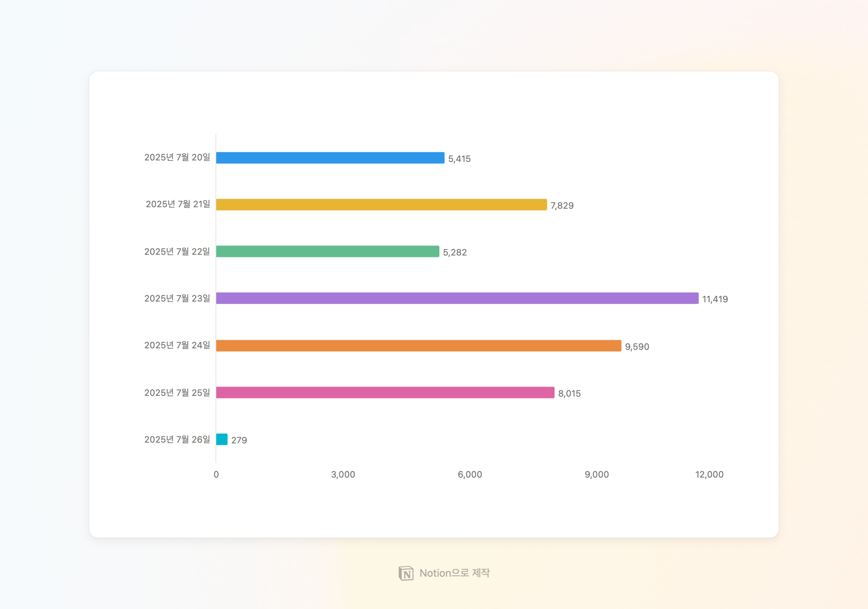Click the 11,419 value label
This screenshot has height=609, width=868.
(715, 299)
